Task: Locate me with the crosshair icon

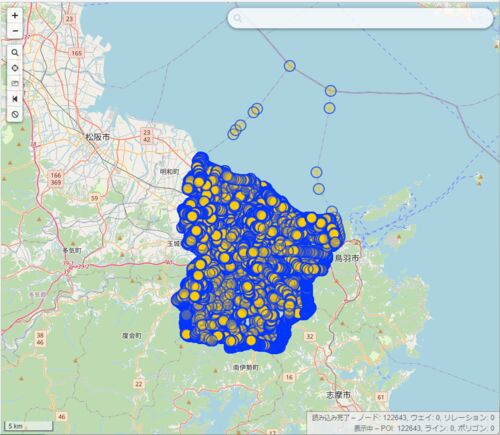Action: point(15,68)
